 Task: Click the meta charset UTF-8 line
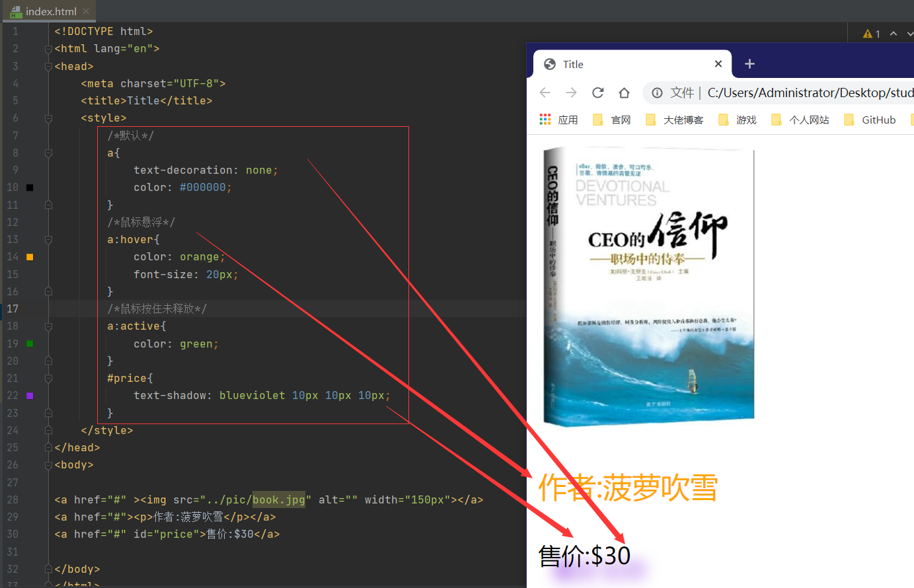tap(153, 84)
